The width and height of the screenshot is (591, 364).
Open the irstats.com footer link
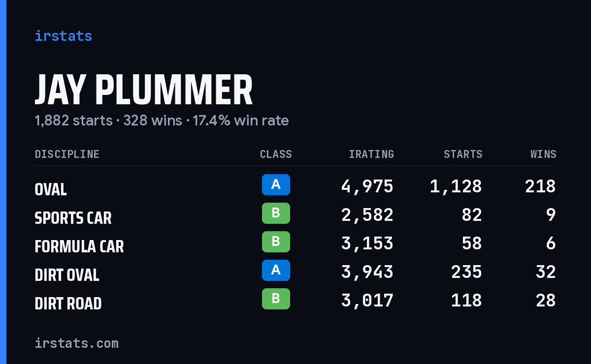[76, 343]
